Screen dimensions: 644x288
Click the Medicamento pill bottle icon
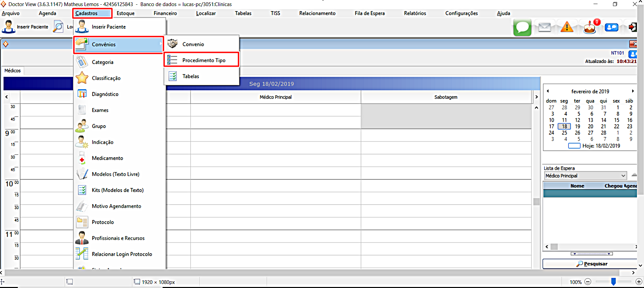(x=82, y=158)
